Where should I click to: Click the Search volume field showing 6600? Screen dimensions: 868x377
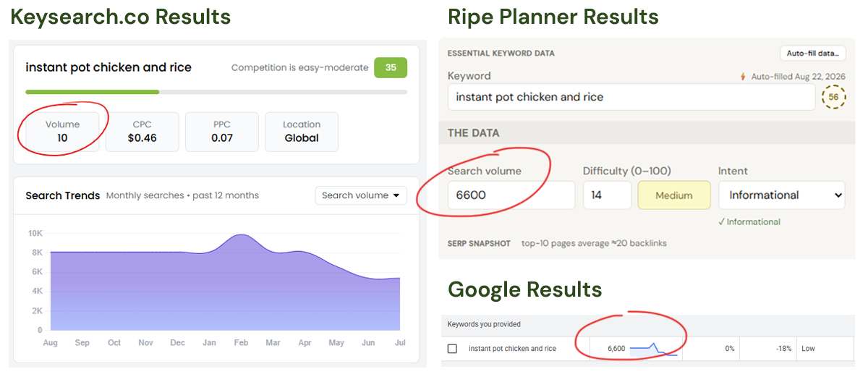pyautogui.click(x=511, y=195)
